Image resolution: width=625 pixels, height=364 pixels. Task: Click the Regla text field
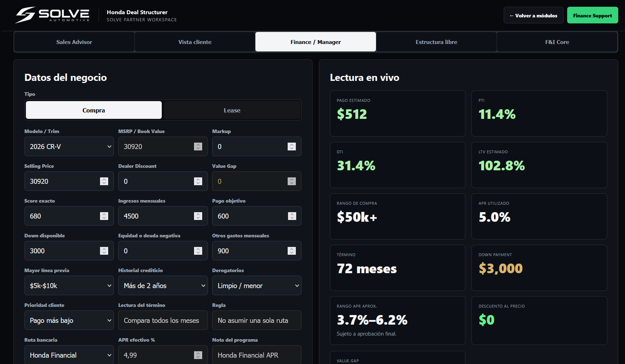point(257,320)
